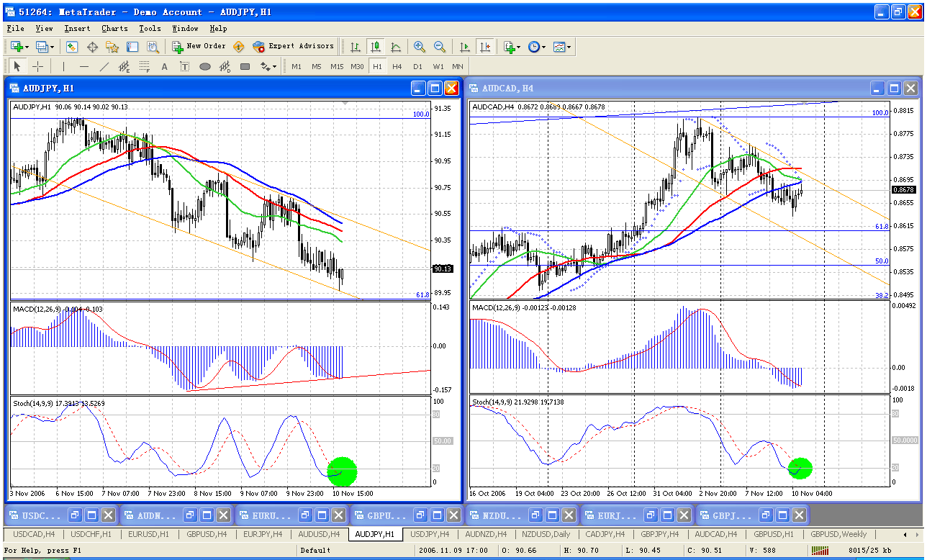Switch to bar chart mode
The image size is (927, 560).
tap(356, 47)
